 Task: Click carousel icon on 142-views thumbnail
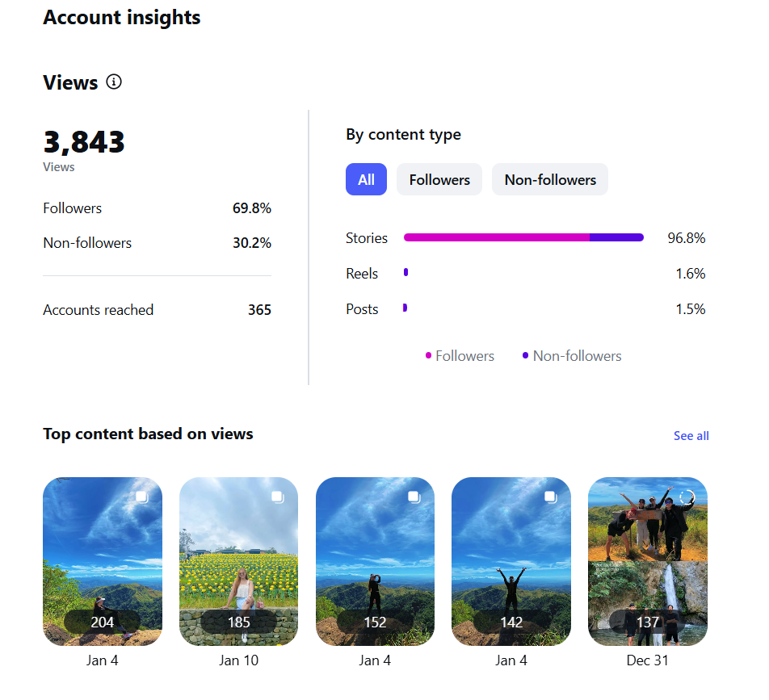(551, 497)
